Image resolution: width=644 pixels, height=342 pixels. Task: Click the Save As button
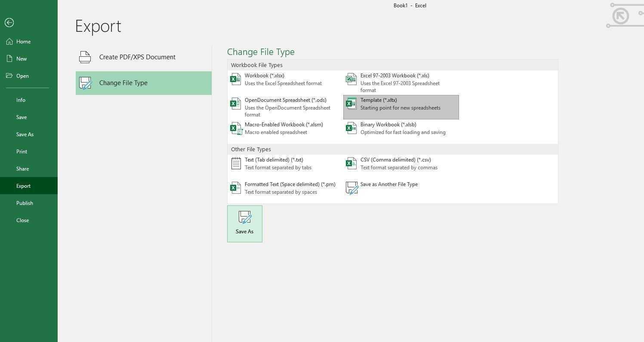[244, 223]
